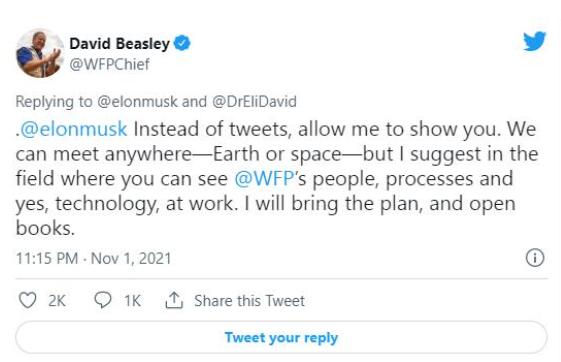Like the tweet with heart icon
The image size is (561, 362).
28,300
